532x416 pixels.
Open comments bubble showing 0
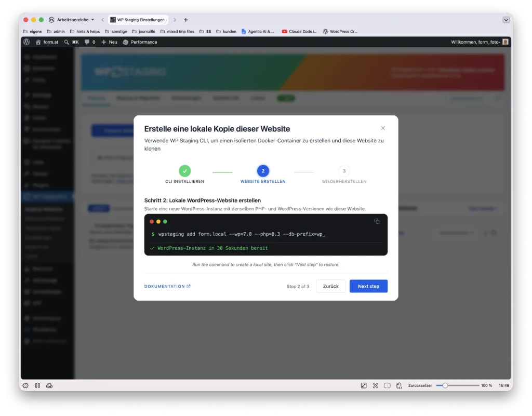(90, 42)
